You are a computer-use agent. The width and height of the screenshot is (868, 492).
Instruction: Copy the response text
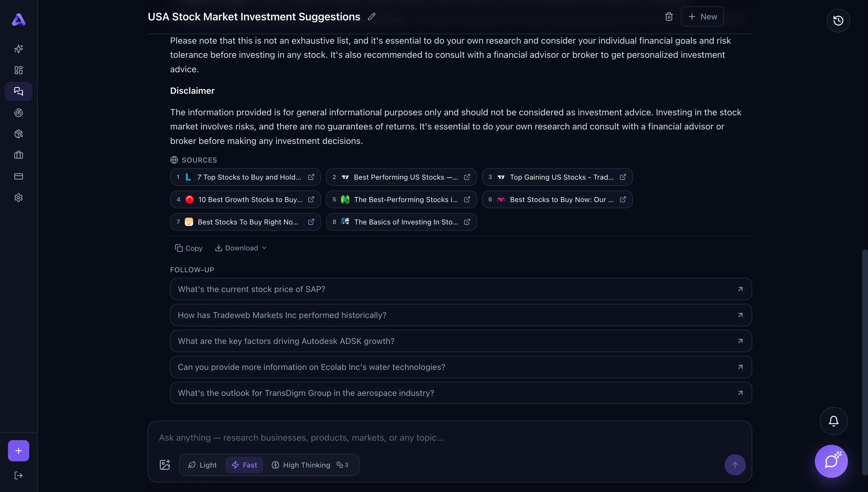coord(189,248)
